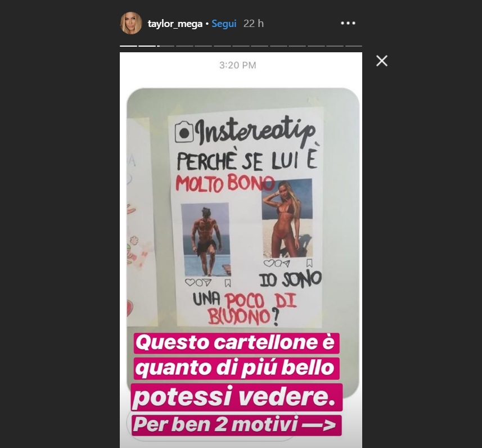This screenshot has width=482, height=448.
Task: Open the taylor_mega username link
Action: 175,24
